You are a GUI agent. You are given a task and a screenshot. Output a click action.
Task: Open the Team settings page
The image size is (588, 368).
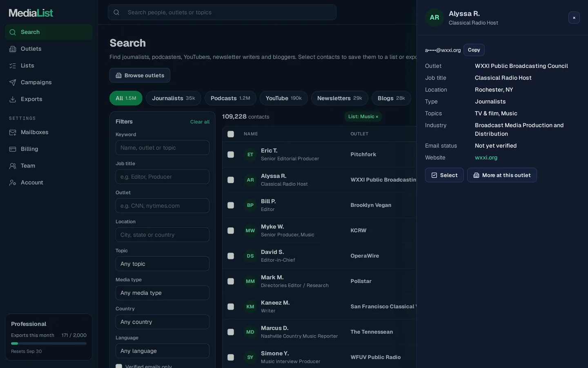tap(49, 166)
